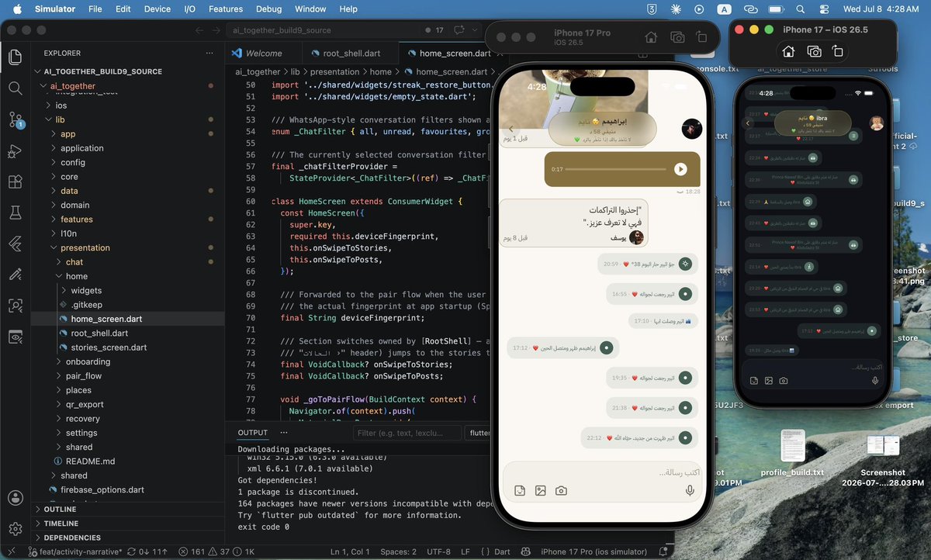Click Home button on iPhone 17 simulator toolbar
The image size is (931, 560).
tap(788, 51)
